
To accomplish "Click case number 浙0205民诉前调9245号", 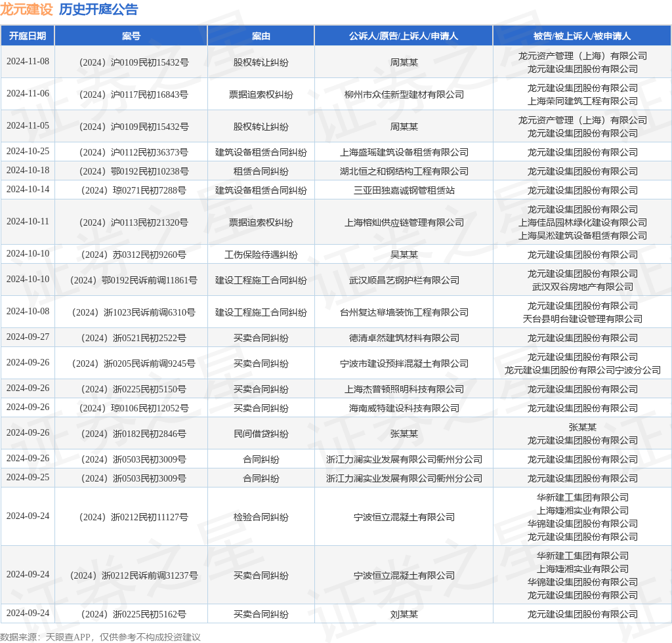I will (x=134, y=363).
